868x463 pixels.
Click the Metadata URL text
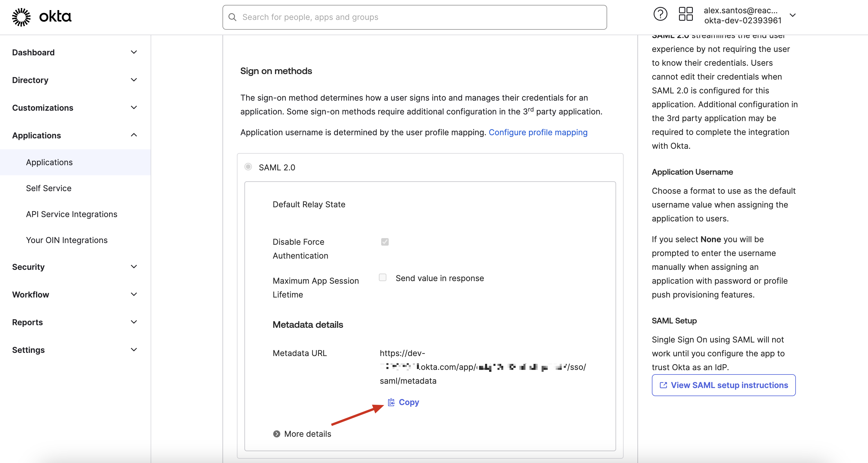point(483,367)
